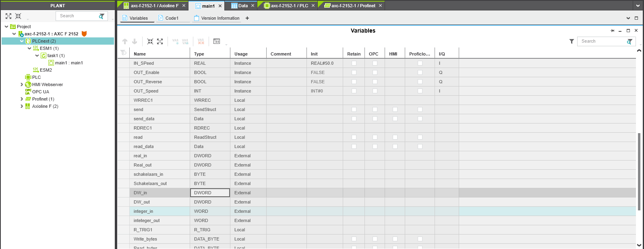This screenshot has width=644, height=249.
Task: Collapse the PLCnext node
Action: point(22,41)
